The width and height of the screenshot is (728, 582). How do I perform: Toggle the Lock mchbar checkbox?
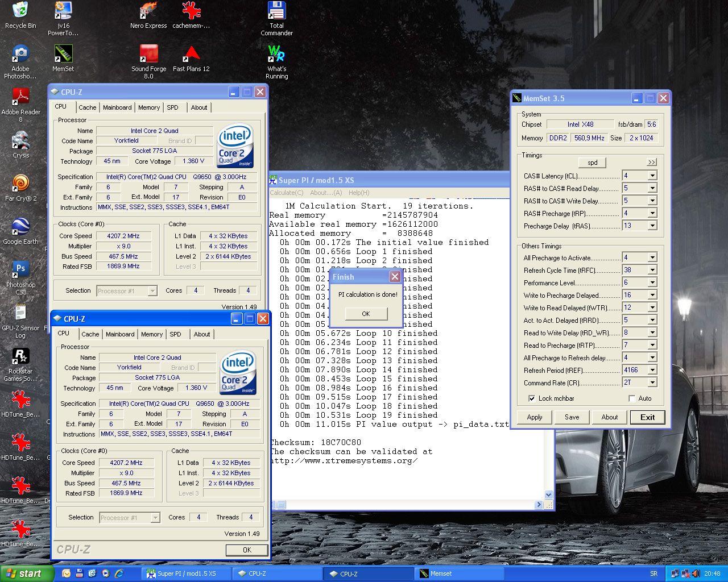click(x=532, y=398)
